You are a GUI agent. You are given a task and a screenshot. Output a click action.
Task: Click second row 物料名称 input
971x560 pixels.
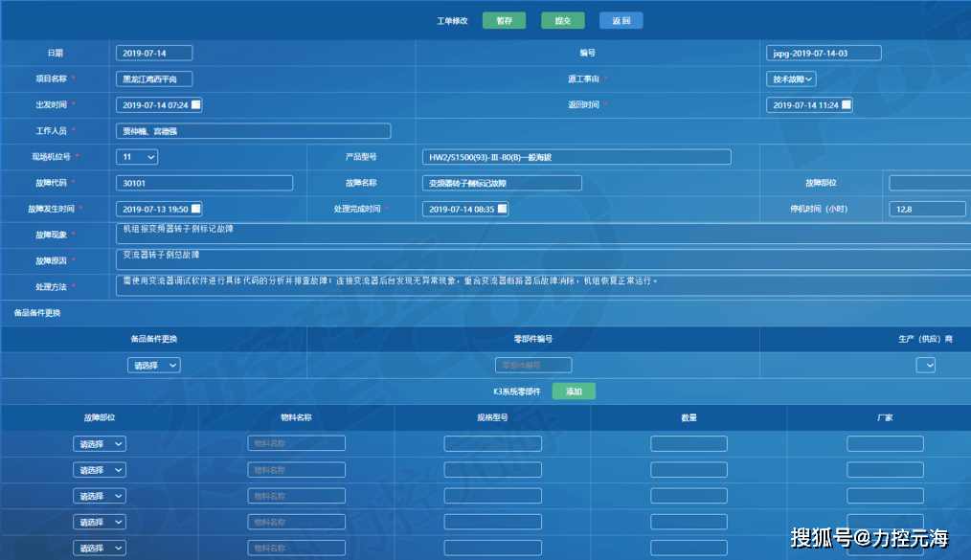[x=297, y=470]
